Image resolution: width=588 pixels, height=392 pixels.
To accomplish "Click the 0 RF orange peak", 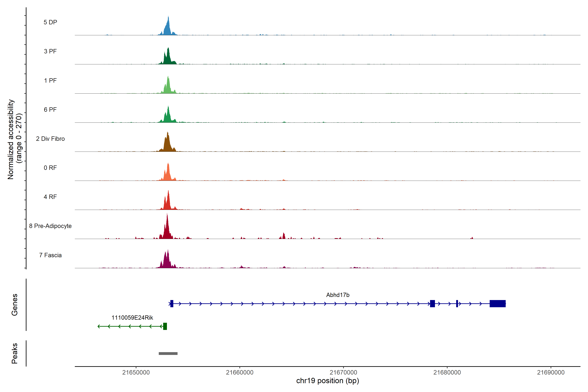I will pos(168,174).
